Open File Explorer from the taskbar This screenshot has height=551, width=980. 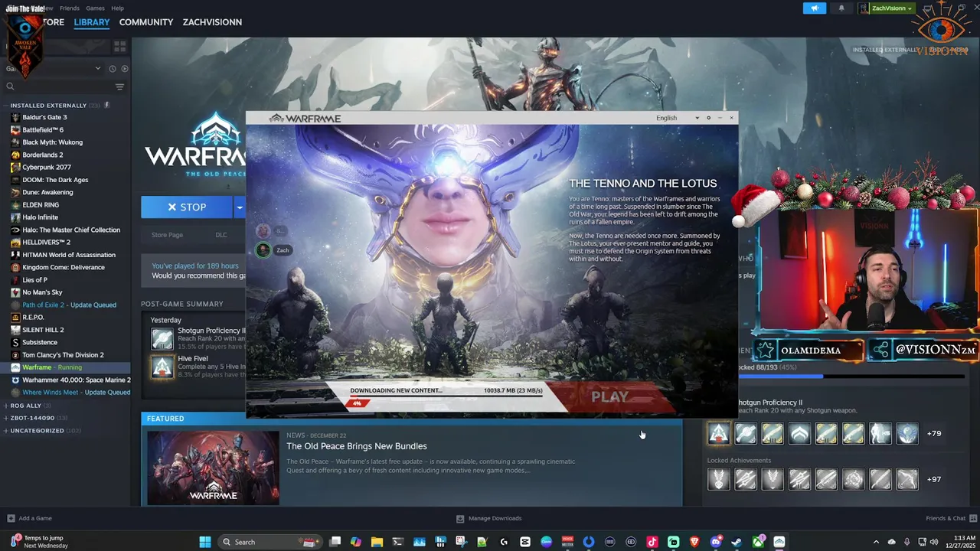click(377, 542)
